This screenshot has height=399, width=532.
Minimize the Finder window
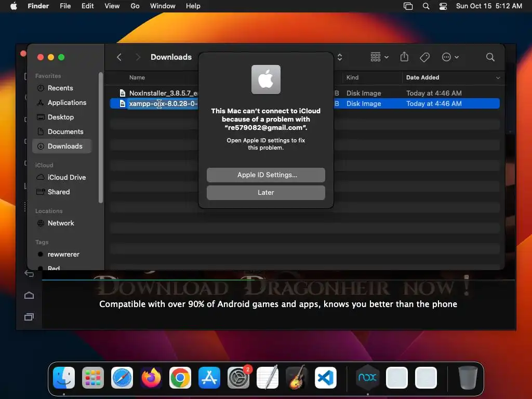(x=51, y=57)
